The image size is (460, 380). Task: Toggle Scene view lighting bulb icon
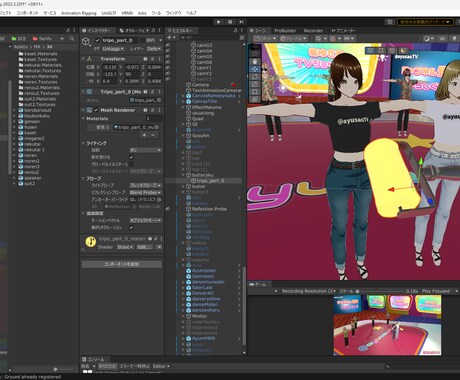[454, 39]
